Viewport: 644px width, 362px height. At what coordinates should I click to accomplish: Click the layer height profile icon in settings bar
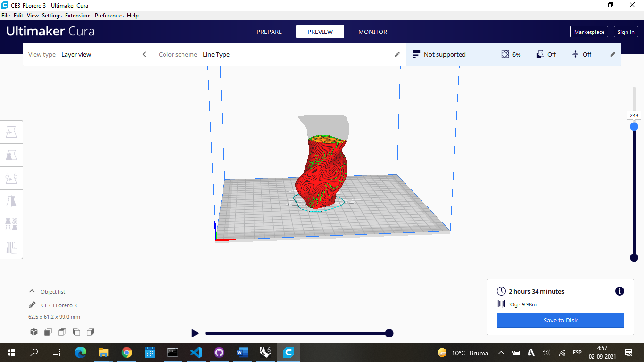[x=416, y=54]
